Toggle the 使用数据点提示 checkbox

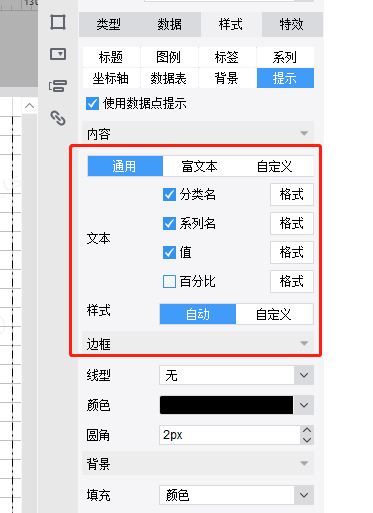click(x=92, y=103)
